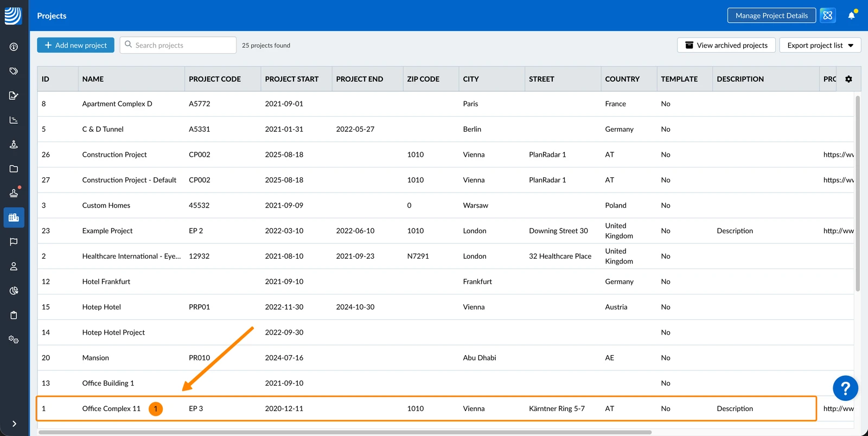
Task: Click the Projects page title
Action: click(52, 16)
